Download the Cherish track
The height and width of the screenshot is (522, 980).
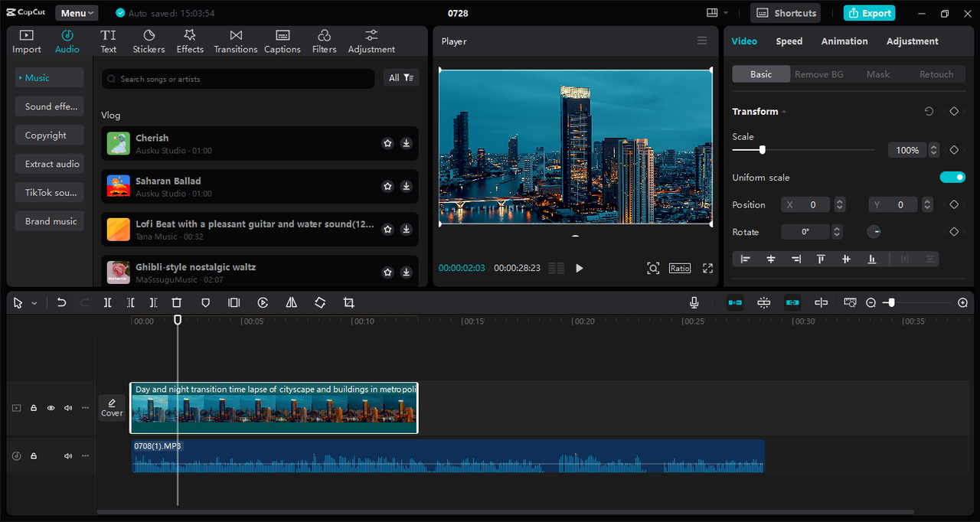click(x=406, y=143)
